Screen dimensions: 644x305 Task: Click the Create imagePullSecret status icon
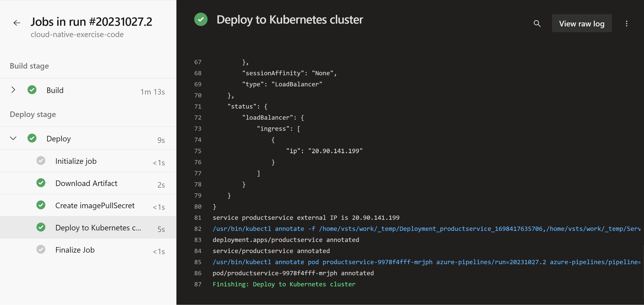pyautogui.click(x=41, y=205)
